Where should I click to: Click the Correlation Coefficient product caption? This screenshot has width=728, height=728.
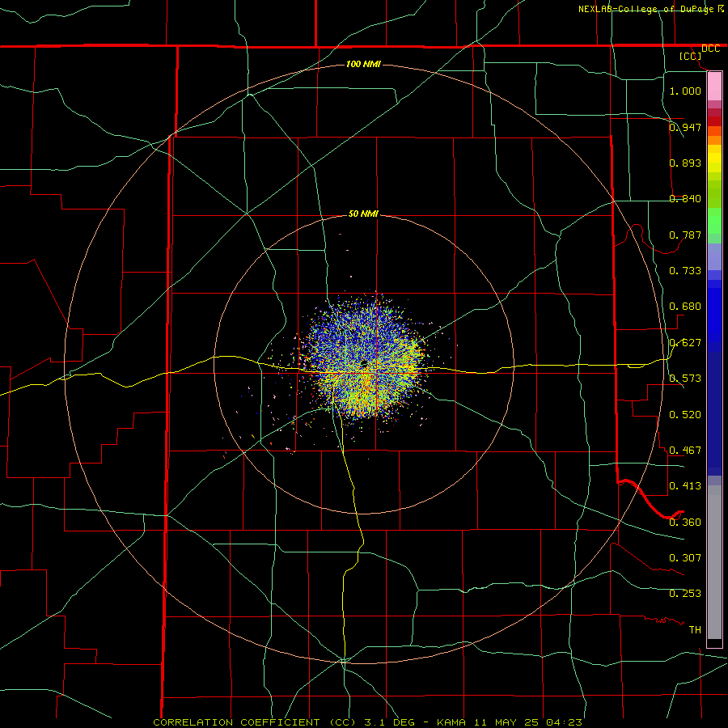click(367, 722)
